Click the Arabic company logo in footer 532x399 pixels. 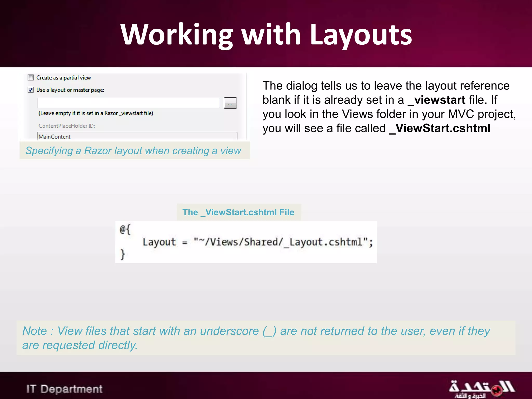click(x=481, y=389)
